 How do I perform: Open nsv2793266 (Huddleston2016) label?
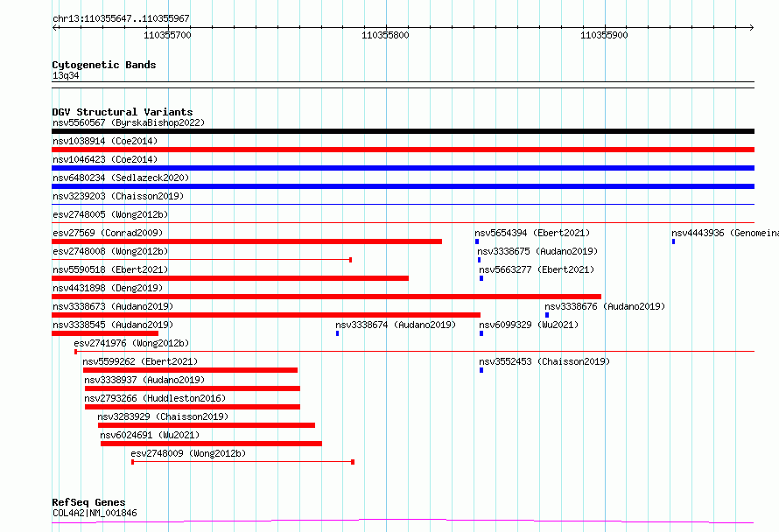pyautogui.click(x=155, y=398)
